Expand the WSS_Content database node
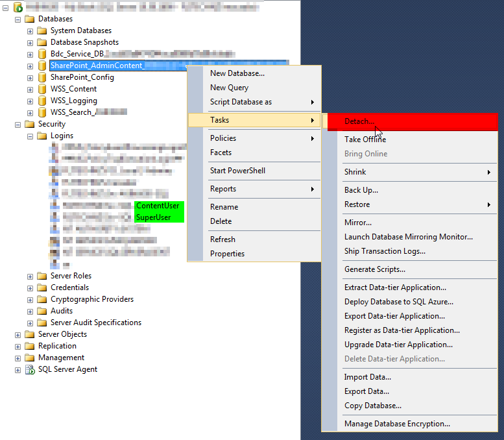The image size is (504, 440). tap(30, 90)
